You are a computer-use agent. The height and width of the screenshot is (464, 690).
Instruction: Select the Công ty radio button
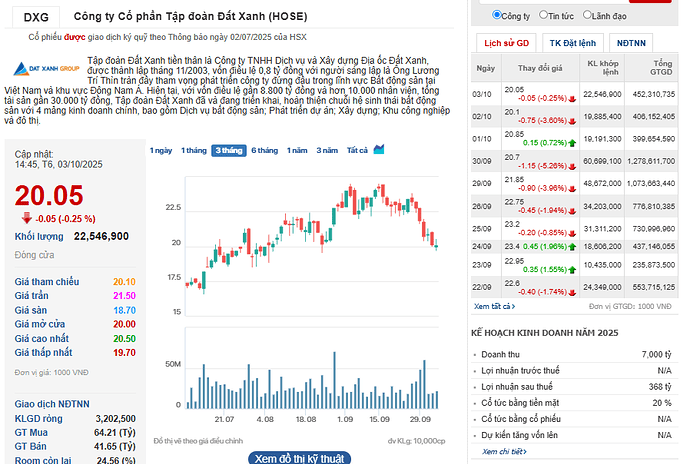(496, 15)
